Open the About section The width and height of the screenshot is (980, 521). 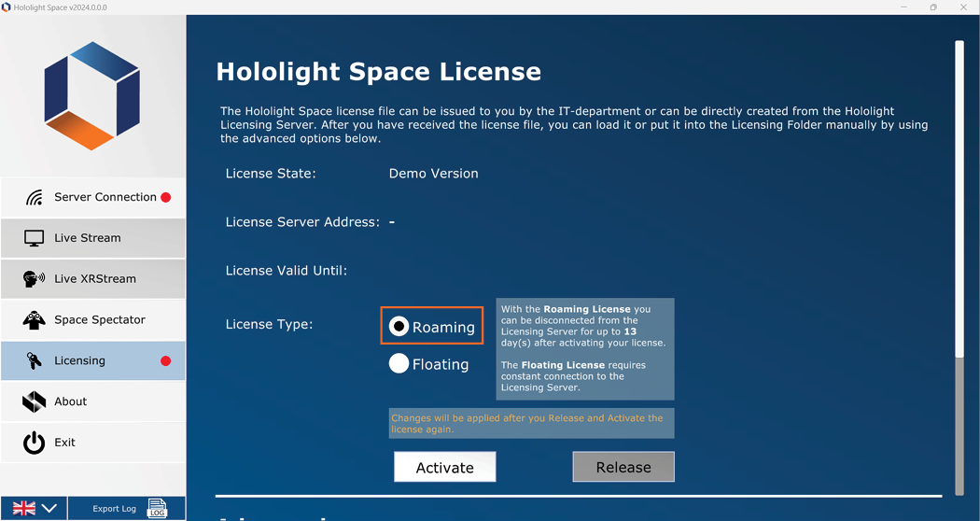93,401
